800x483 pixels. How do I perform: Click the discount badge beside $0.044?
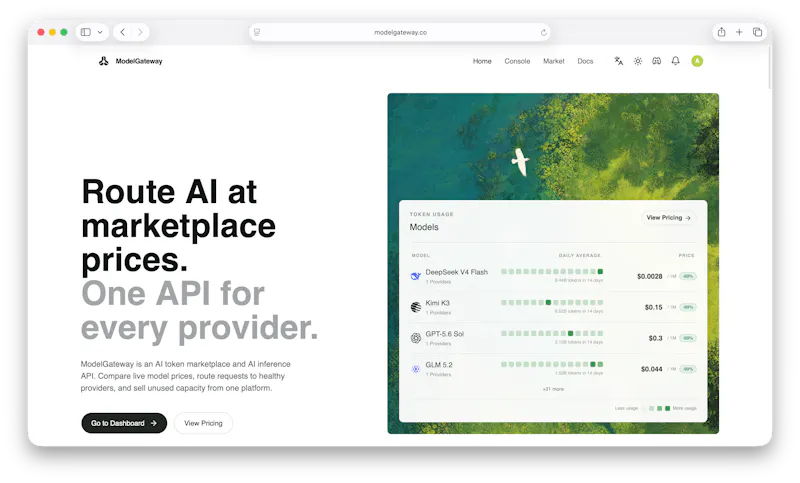(688, 369)
